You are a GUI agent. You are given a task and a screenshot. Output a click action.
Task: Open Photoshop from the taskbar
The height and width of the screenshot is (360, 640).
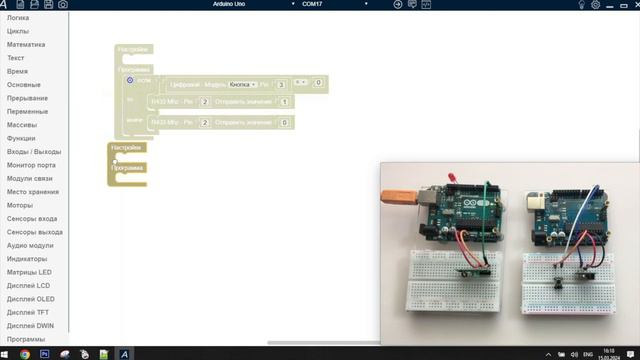pos(44,354)
